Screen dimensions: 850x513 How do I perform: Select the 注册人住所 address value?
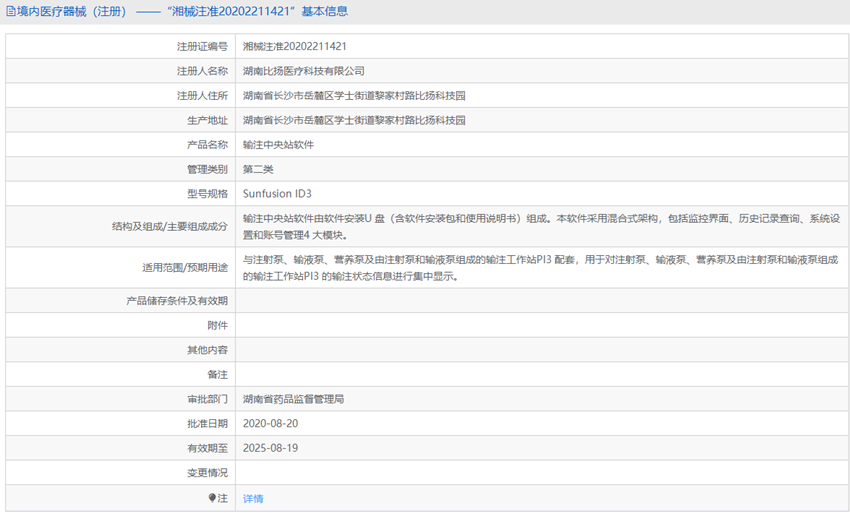354,96
